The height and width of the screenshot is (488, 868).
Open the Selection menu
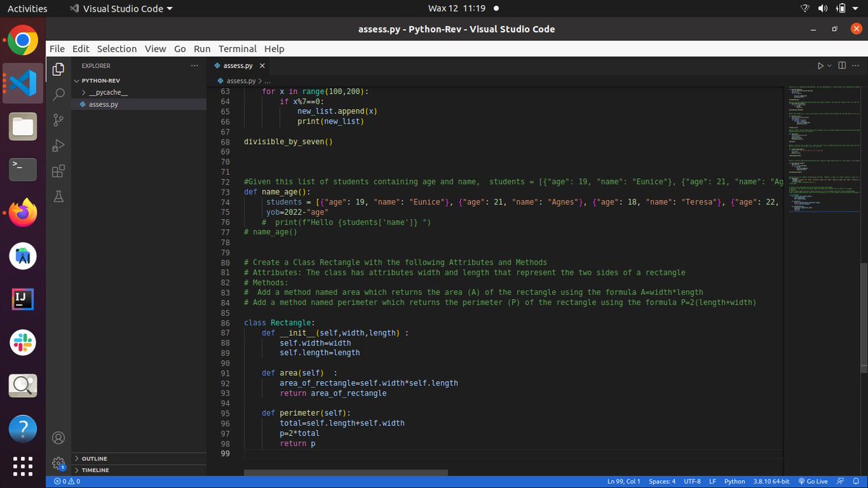coord(116,48)
